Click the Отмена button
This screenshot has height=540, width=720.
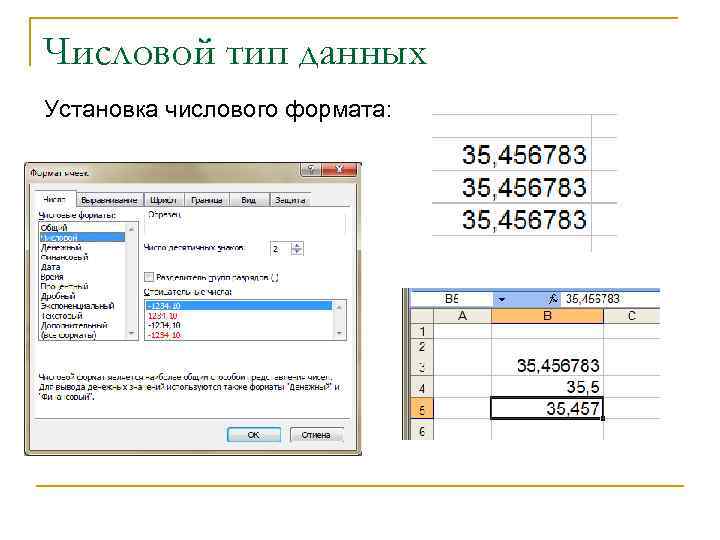(x=316, y=435)
